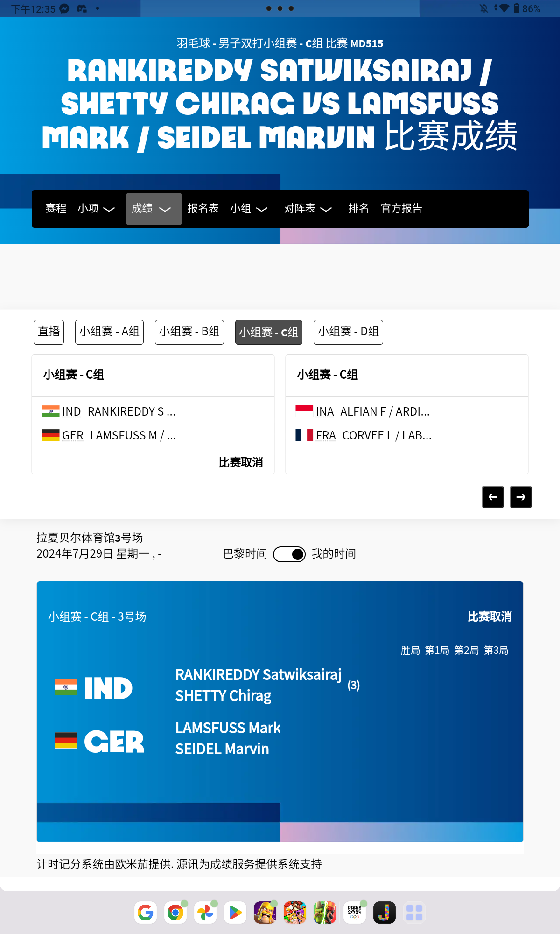The height and width of the screenshot is (934, 560).
Task: Click the 第3局 column header
Action: (496, 650)
